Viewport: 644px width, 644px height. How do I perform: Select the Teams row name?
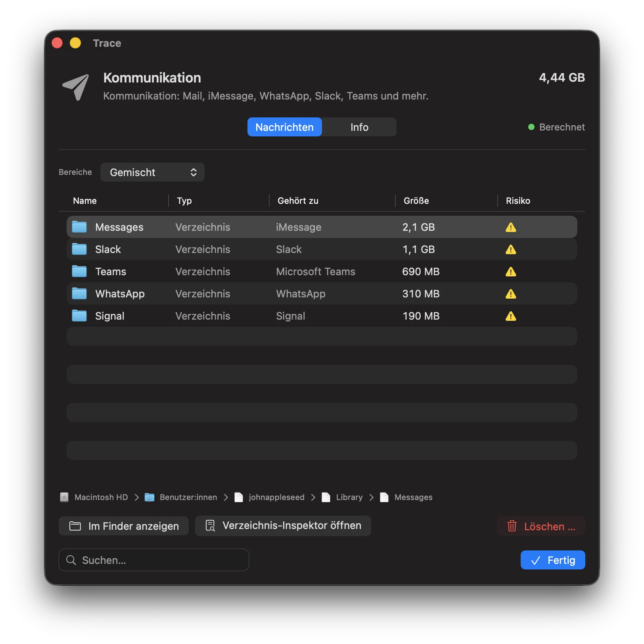111,272
